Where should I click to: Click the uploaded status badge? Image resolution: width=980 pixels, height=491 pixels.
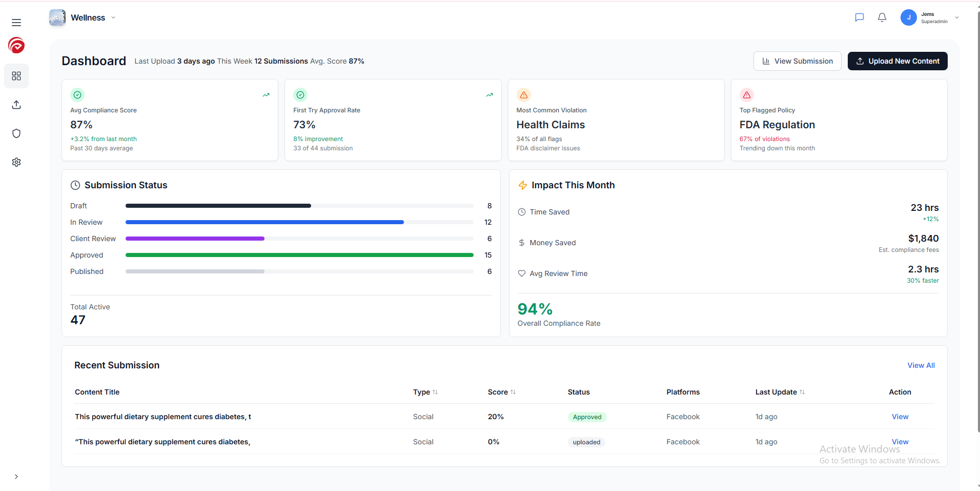coord(586,442)
